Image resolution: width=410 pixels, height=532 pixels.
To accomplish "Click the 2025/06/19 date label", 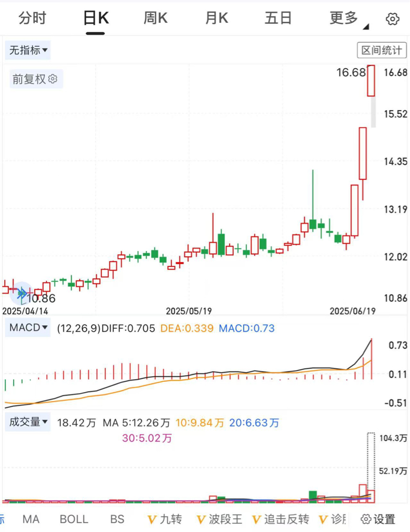I will [353, 311].
